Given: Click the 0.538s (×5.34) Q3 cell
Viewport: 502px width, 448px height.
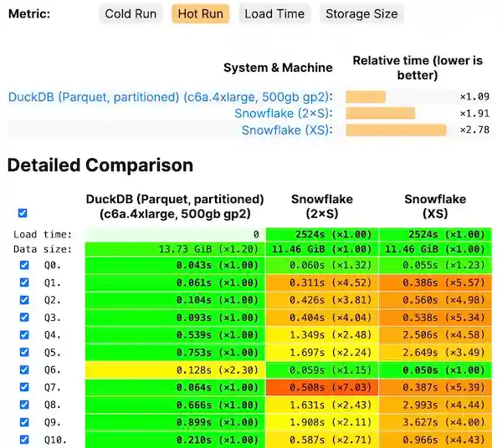Looking at the screenshot, I should point(435,318).
